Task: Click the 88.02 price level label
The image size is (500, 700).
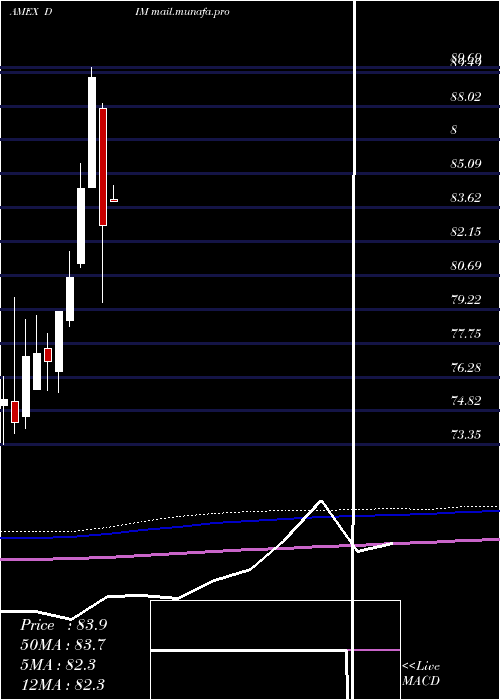Action: pos(466,96)
